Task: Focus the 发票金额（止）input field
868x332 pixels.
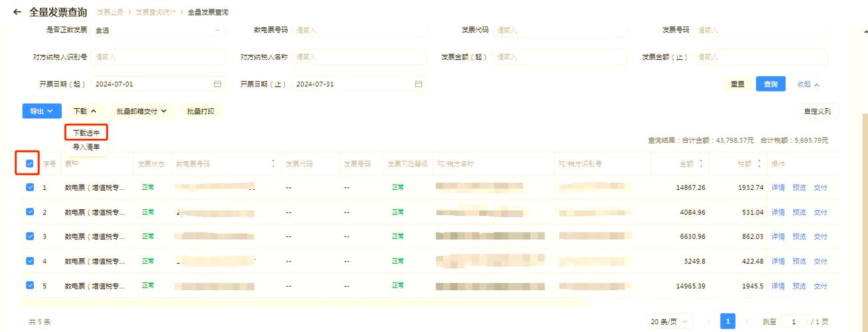Action: tap(761, 57)
